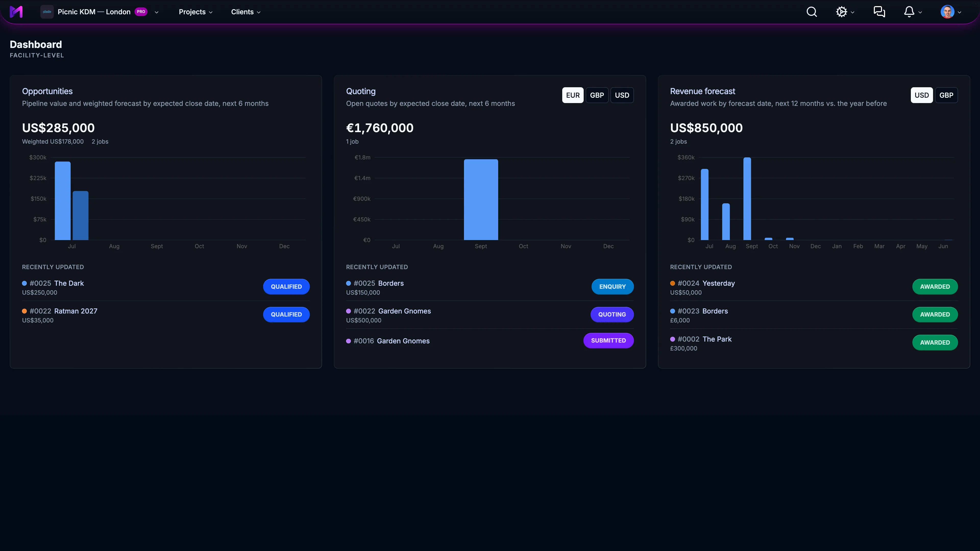This screenshot has height=551, width=980.
Task: Click the Picnic facility logo thumbnail
Action: coord(47,12)
